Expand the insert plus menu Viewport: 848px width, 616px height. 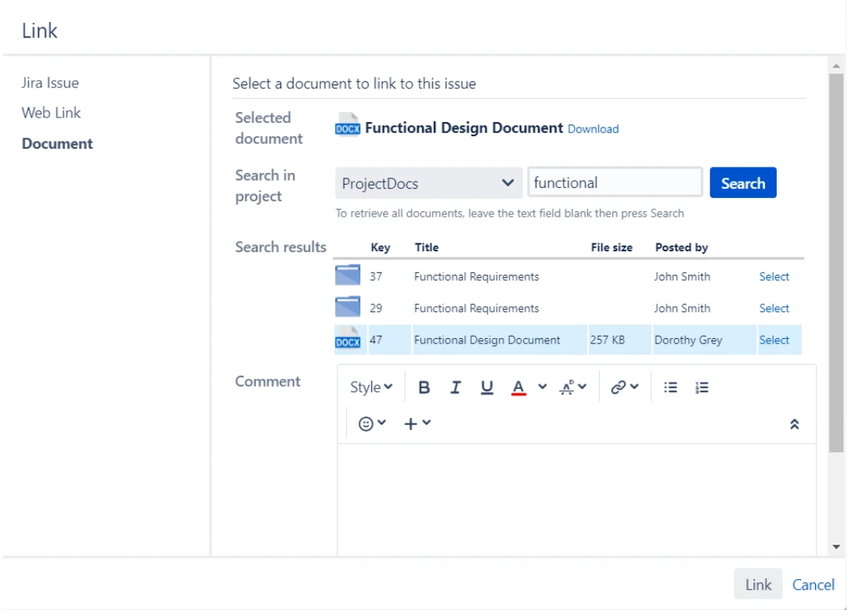pos(417,423)
